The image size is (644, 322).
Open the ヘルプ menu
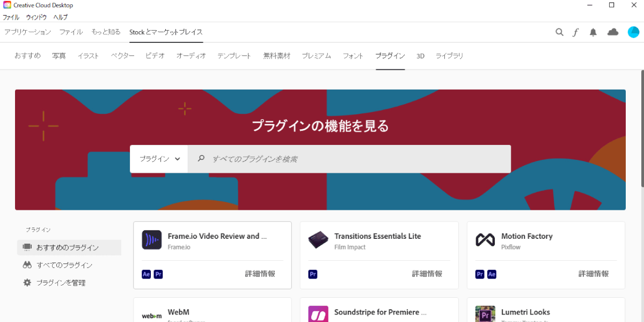click(x=61, y=17)
